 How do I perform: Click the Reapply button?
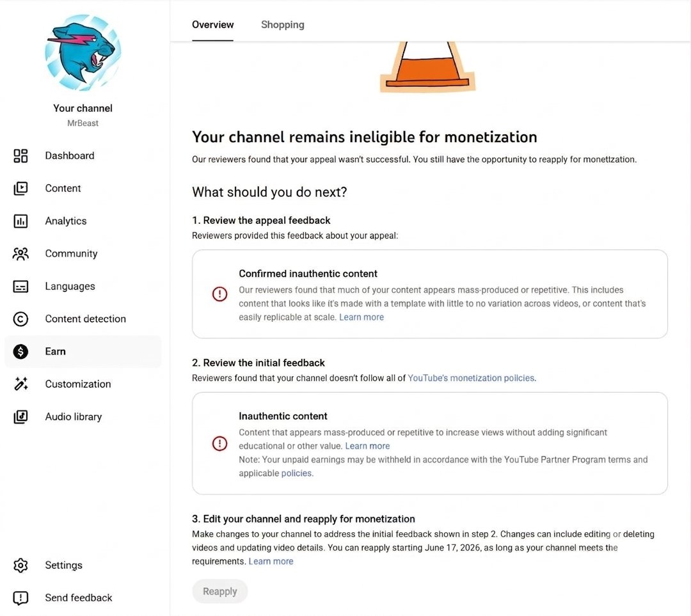[220, 591]
